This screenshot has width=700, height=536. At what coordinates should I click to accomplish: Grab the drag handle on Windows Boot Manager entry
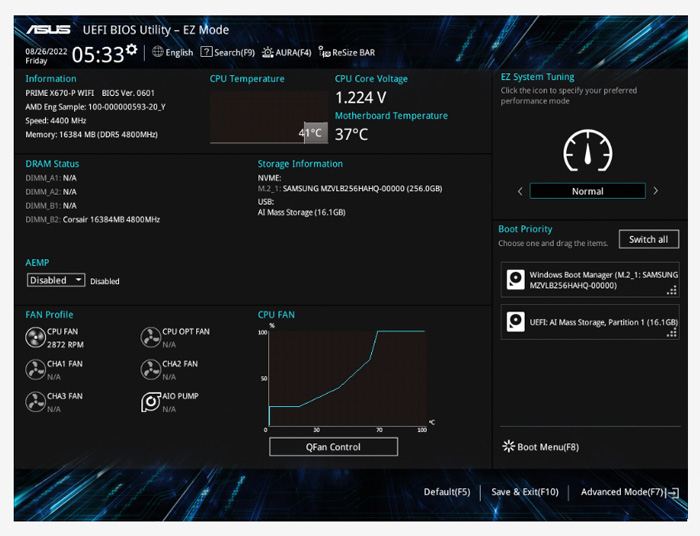[x=672, y=291]
